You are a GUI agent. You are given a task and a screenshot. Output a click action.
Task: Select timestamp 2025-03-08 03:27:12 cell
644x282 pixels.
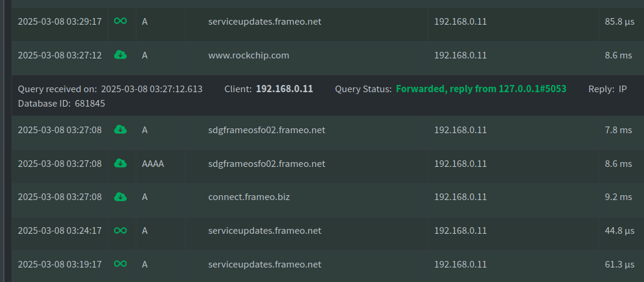pyautogui.click(x=60, y=55)
